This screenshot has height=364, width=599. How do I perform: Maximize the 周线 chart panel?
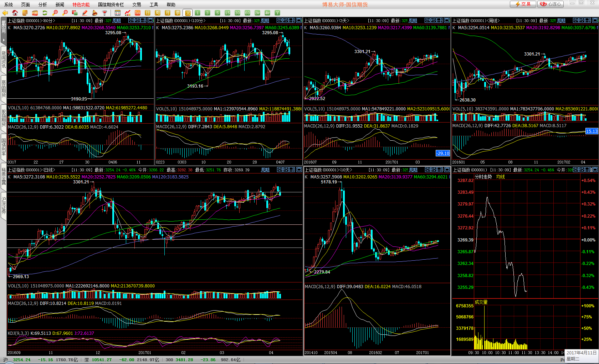tap(595, 20)
